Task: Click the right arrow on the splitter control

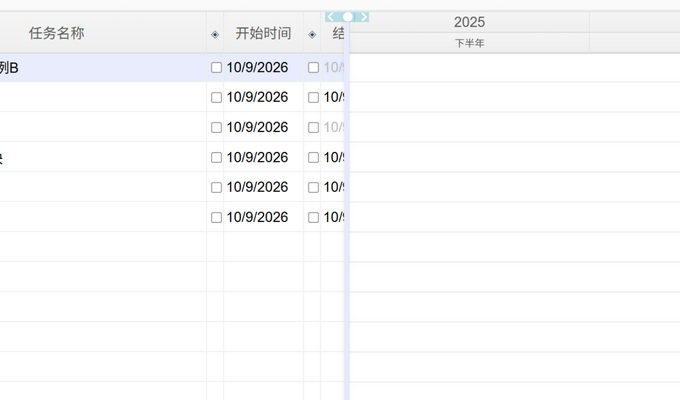Action: point(364,17)
